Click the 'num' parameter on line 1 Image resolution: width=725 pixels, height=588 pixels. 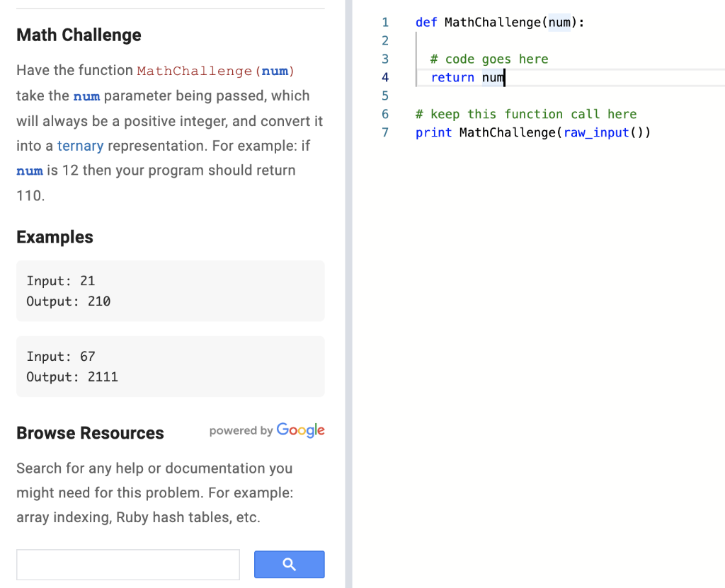pos(559,22)
